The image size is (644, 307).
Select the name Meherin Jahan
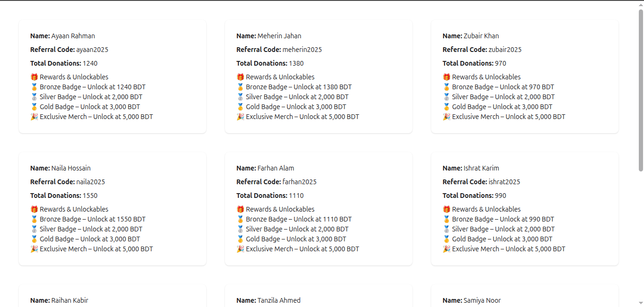click(279, 36)
